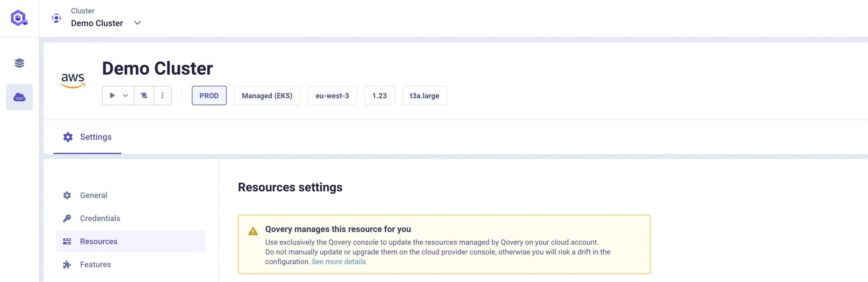Image resolution: width=868 pixels, height=282 pixels.
Task: Click the cluster icon beside Cluster label
Action: 56,18
